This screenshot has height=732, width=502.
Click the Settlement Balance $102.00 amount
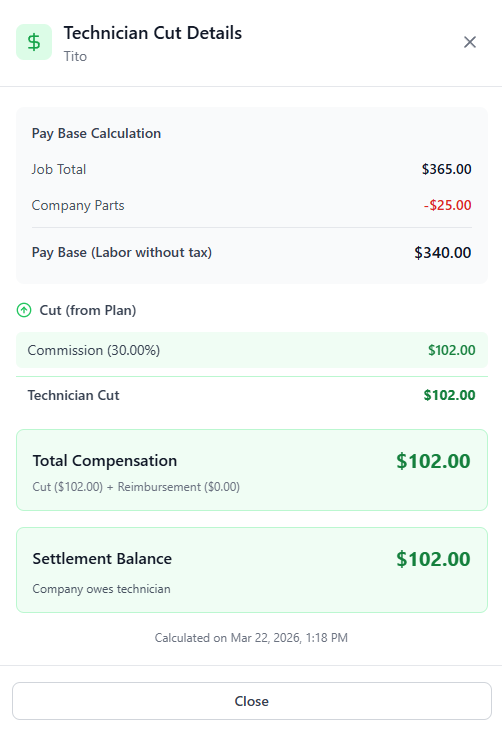pos(433,559)
